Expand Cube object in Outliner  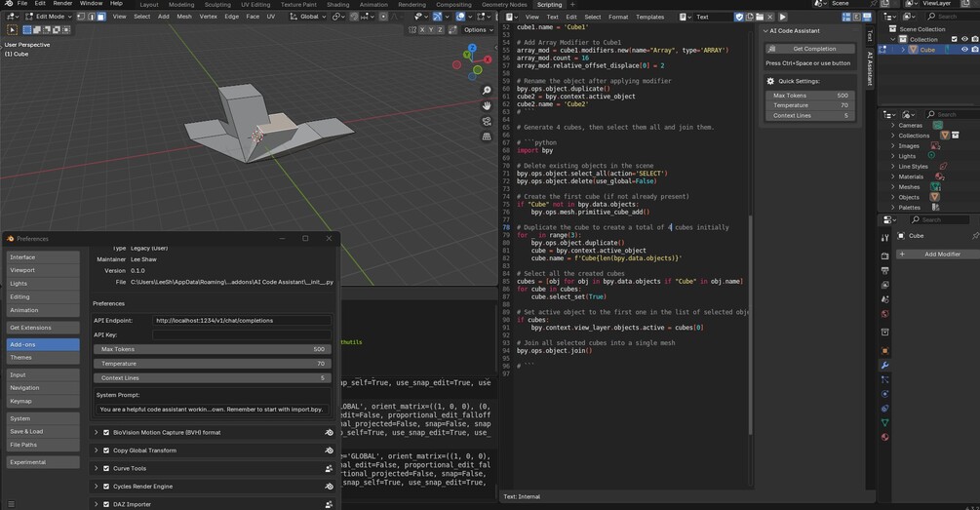(x=903, y=50)
